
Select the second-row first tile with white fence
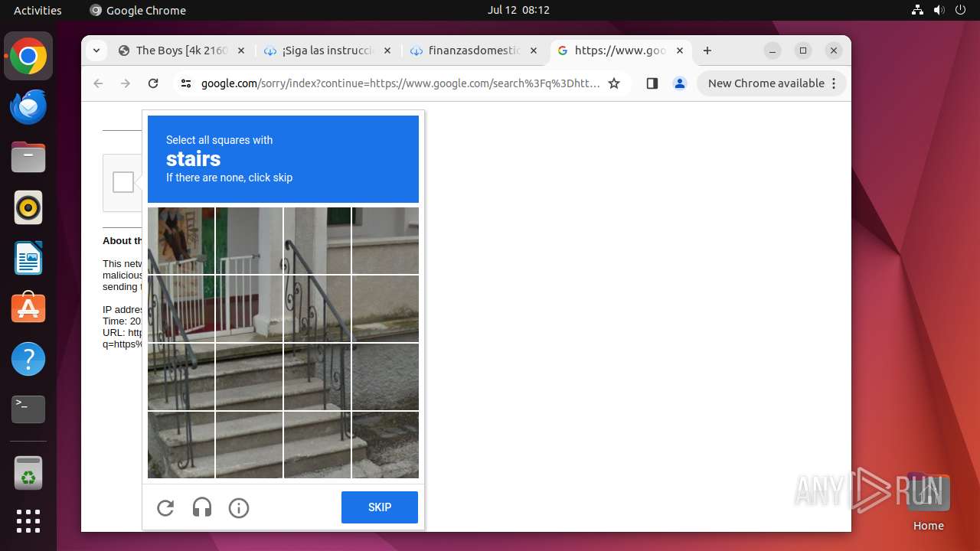click(x=181, y=308)
